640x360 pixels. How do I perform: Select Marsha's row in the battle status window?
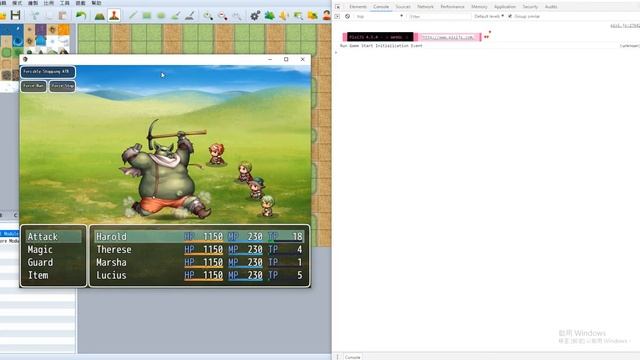[x=199, y=262]
